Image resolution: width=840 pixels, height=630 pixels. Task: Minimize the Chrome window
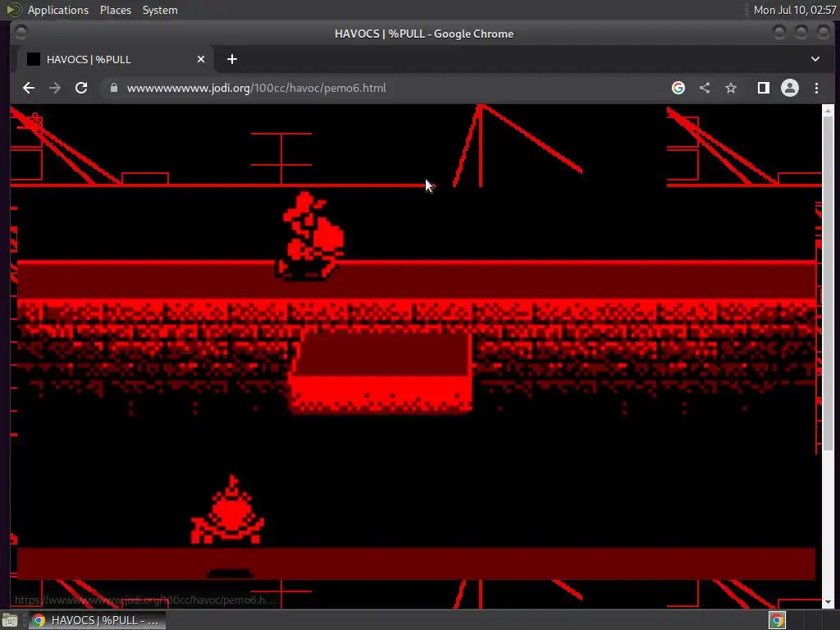coord(779,33)
